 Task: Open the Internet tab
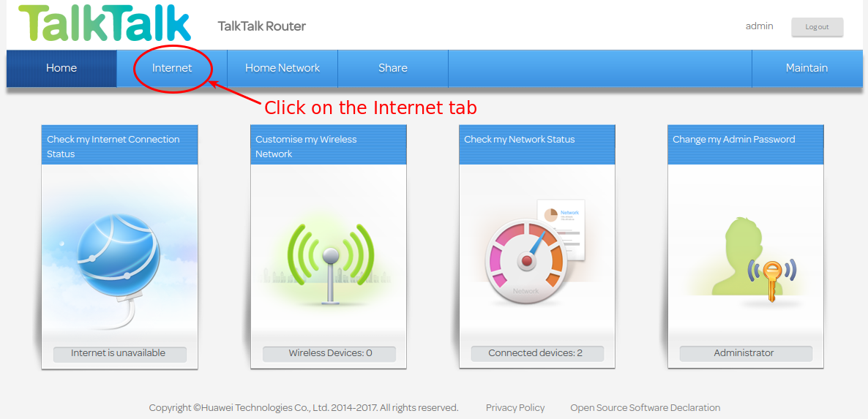pos(172,69)
